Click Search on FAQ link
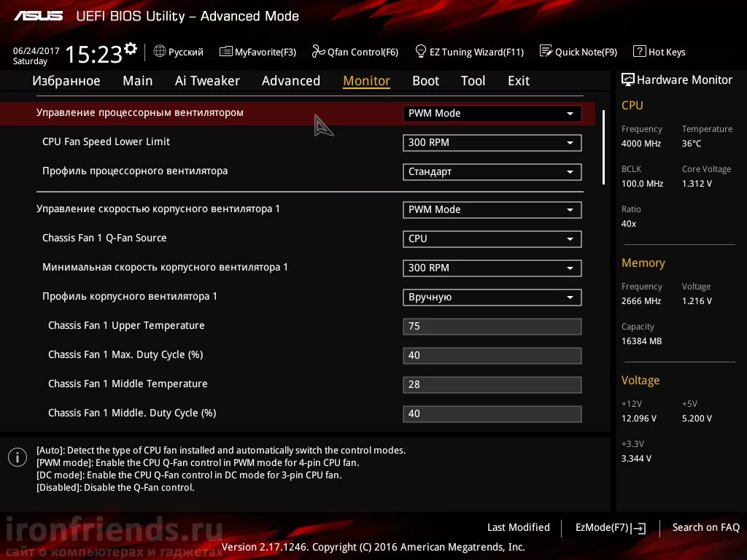This screenshot has width=747, height=560. pyautogui.click(x=705, y=527)
